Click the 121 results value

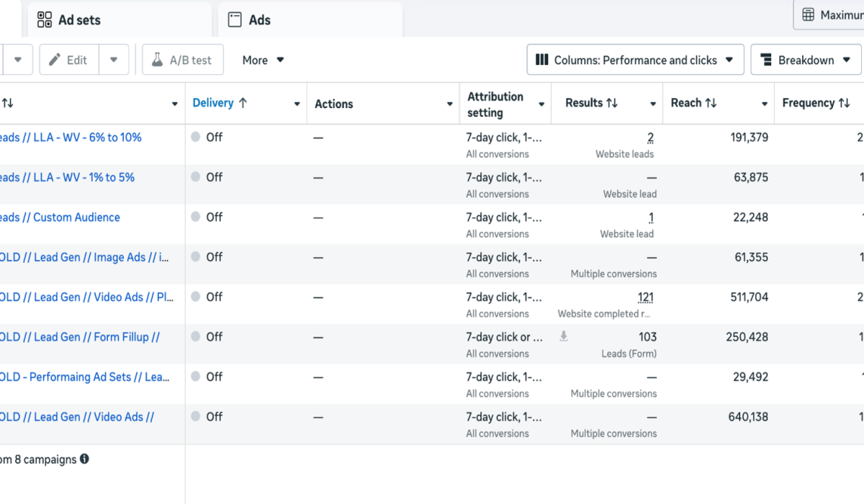click(x=645, y=297)
